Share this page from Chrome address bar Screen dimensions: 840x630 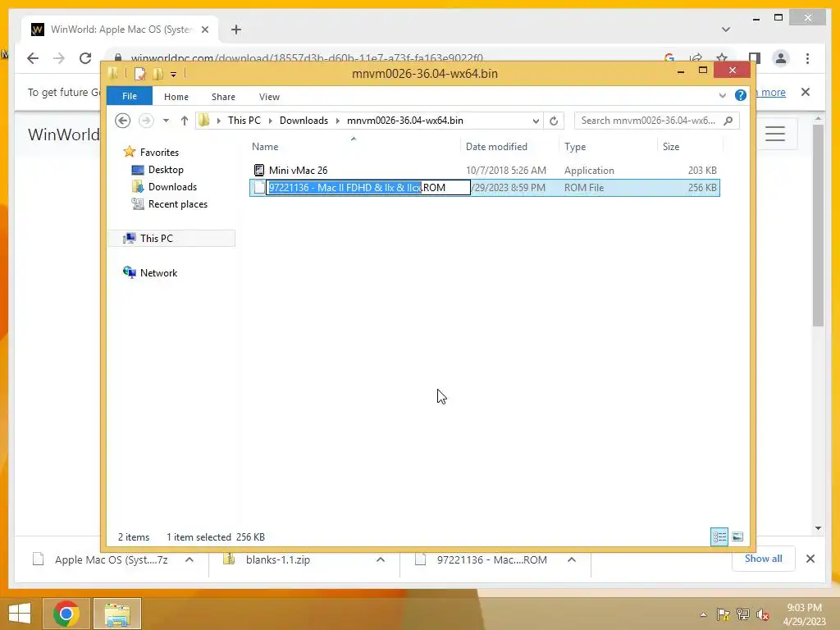click(696, 57)
